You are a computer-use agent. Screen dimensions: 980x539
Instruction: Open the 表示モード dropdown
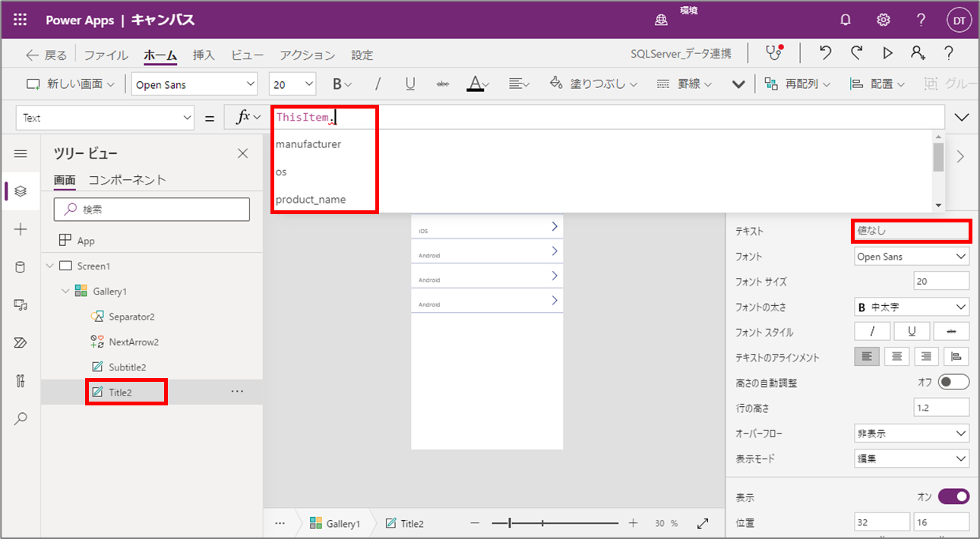912,459
